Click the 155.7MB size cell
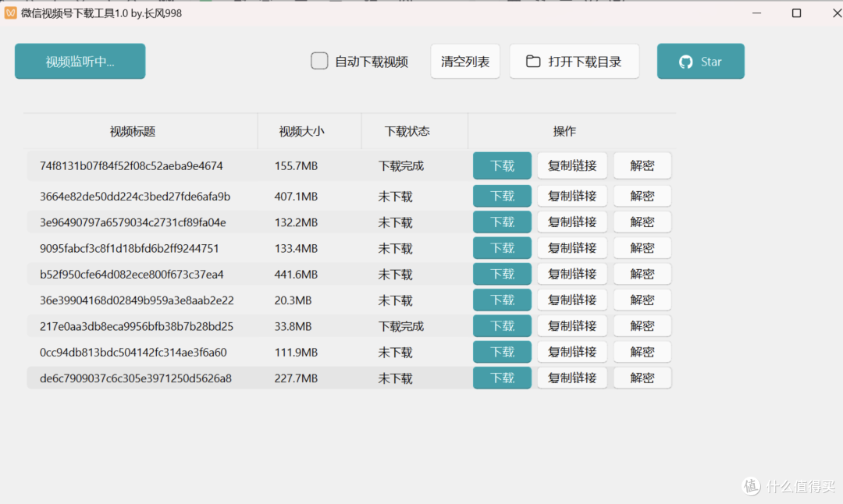 [297, 165]
